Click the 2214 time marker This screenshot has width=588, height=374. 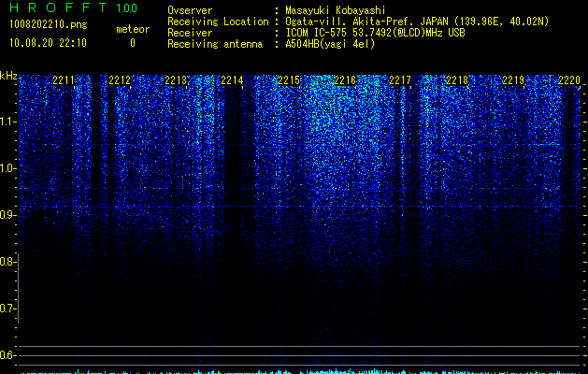232,80
